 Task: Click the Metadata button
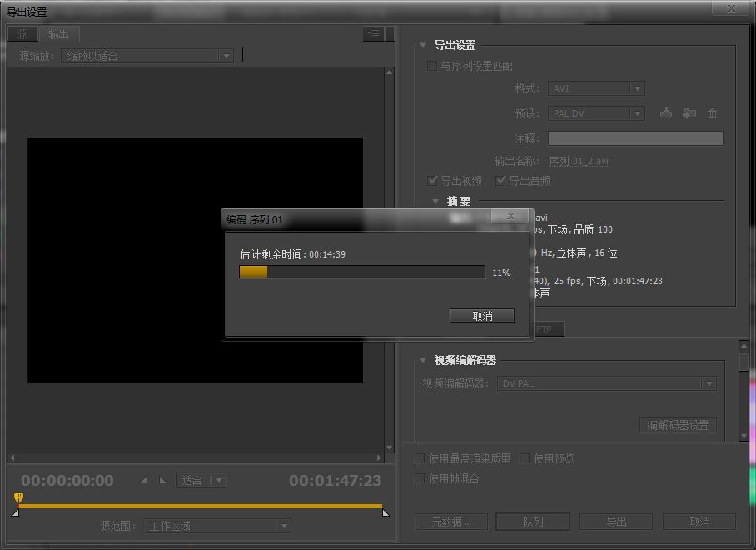451,522
